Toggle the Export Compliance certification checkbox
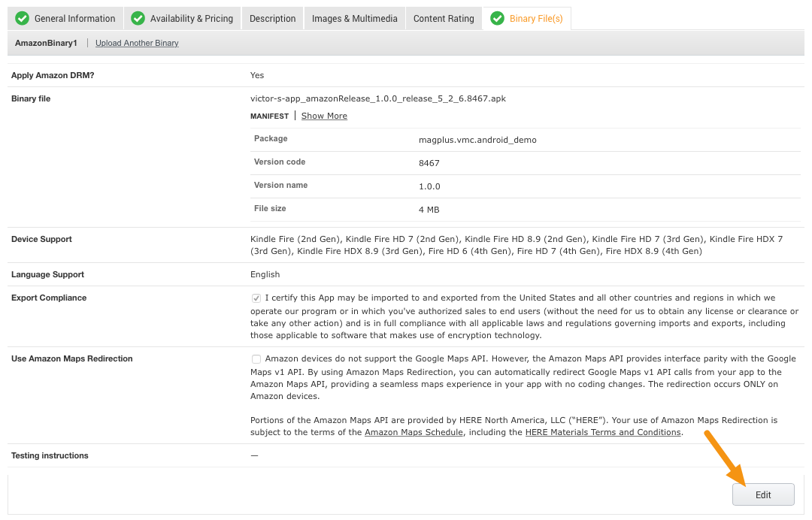Image resolution: width=812 pixels, height=520 pixels. point(256,298)
